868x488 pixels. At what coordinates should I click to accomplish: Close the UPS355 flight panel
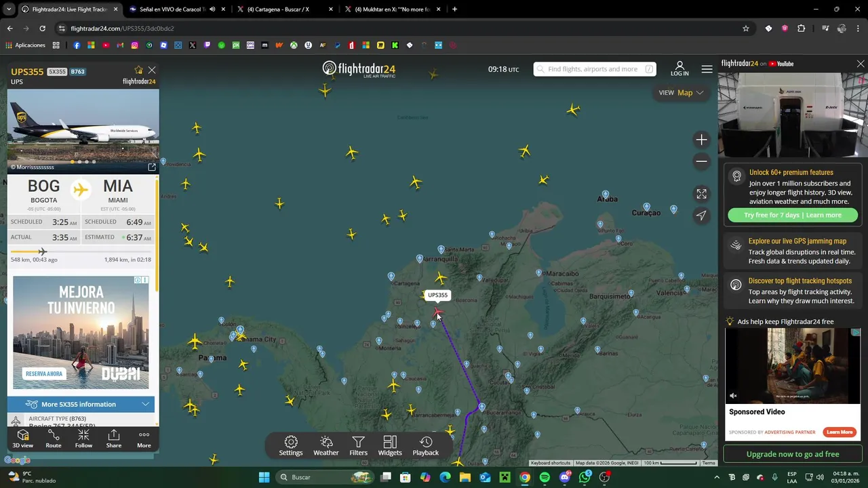152,70
